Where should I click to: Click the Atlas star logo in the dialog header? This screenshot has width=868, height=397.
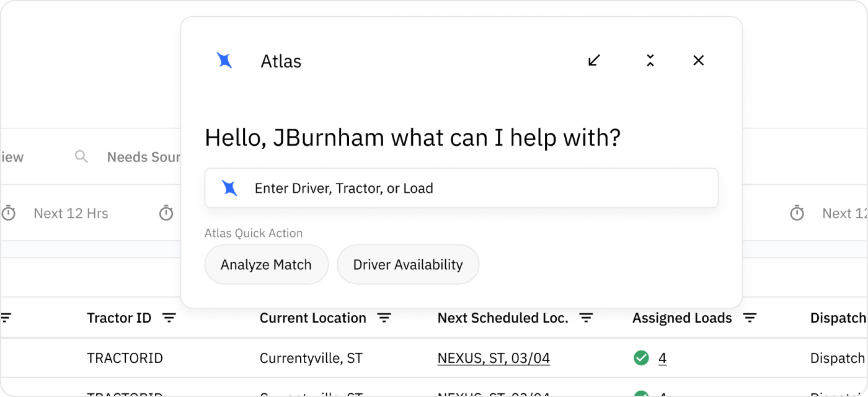224,60
